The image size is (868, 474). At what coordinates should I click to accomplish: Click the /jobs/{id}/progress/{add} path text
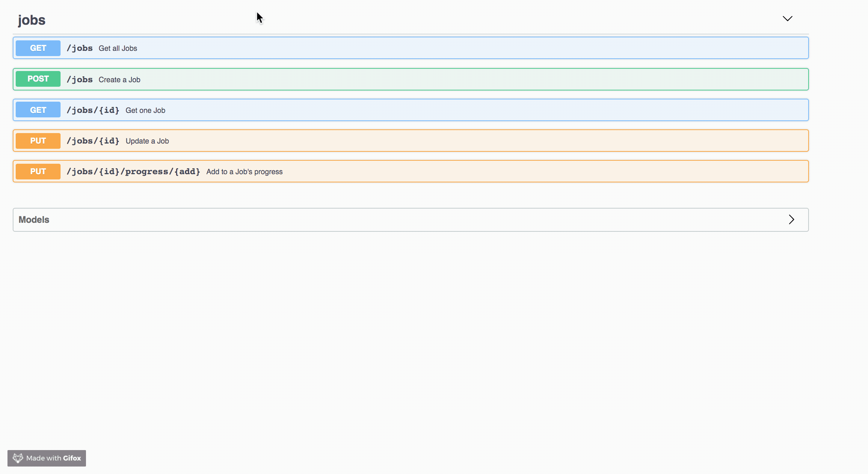pyautogui.click(x=133, y=172)
